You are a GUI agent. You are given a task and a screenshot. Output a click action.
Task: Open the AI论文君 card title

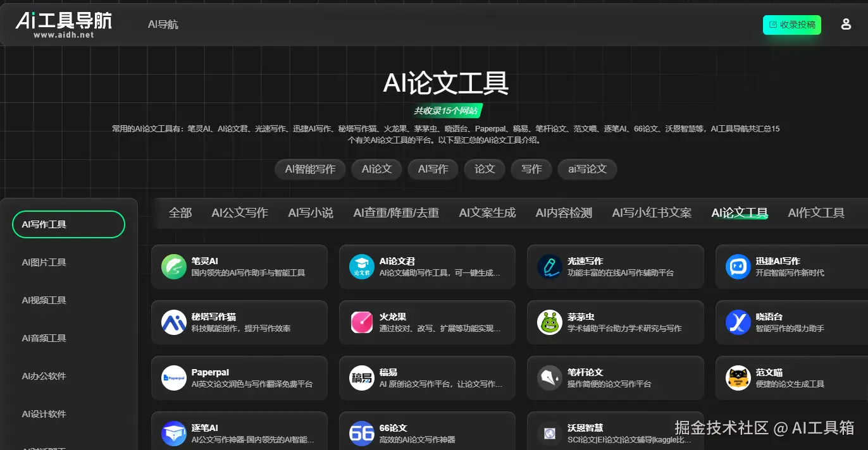(397, 261)
